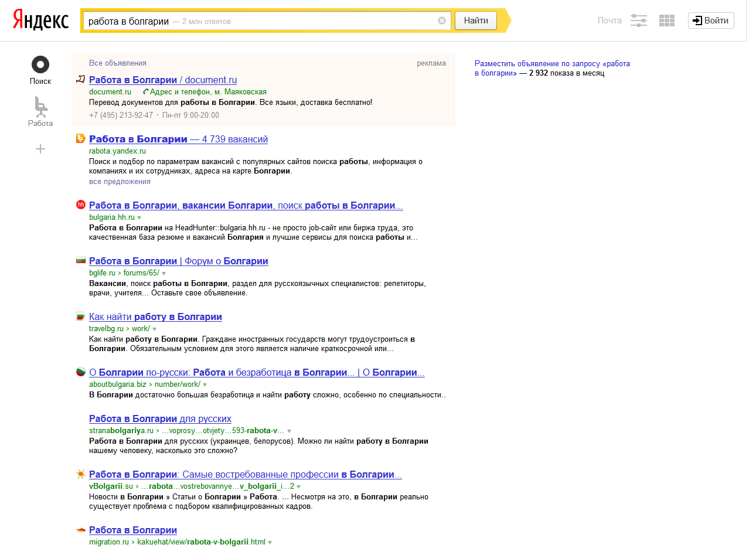Open Все объявления link
Image resolution: width=756 pixels, height=548 pixels.
[118, 63]
